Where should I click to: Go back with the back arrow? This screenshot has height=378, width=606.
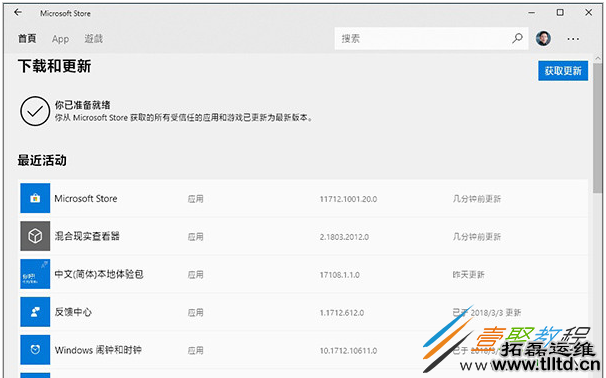coord(18,12)
